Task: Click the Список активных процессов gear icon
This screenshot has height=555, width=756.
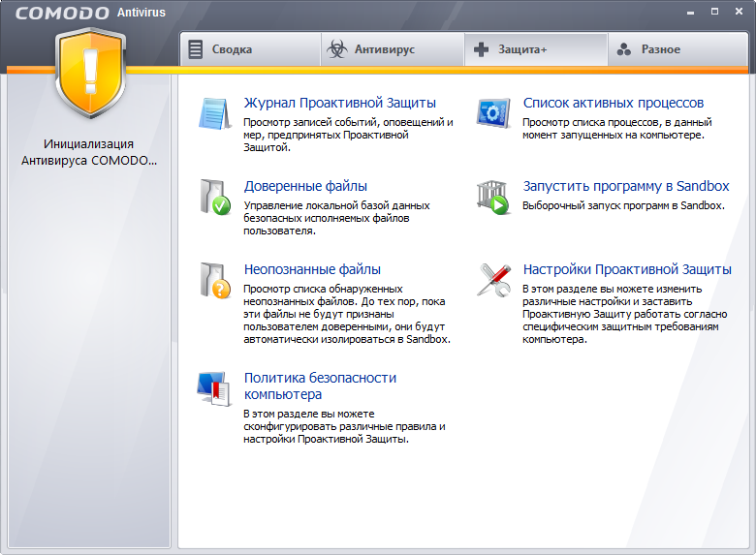Action: (493, 113)
